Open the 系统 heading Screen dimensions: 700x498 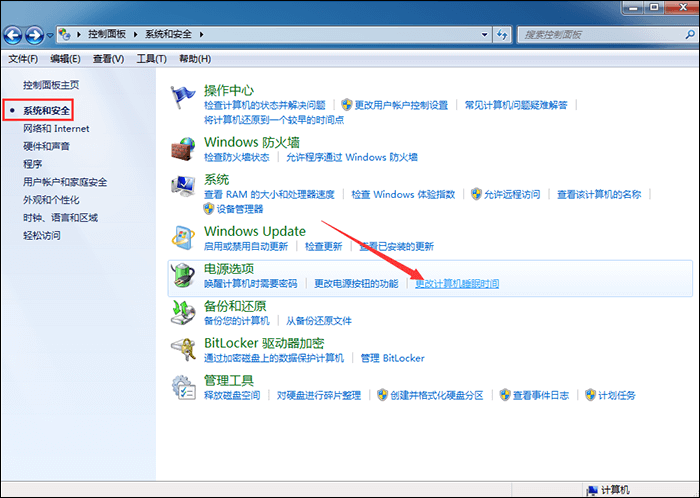pyautogui.click(x=217, y=179)
